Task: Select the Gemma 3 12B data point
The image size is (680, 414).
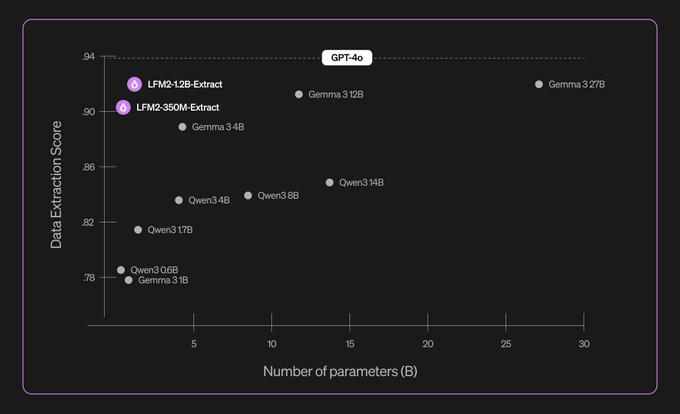Action: (x=299, y=94)
